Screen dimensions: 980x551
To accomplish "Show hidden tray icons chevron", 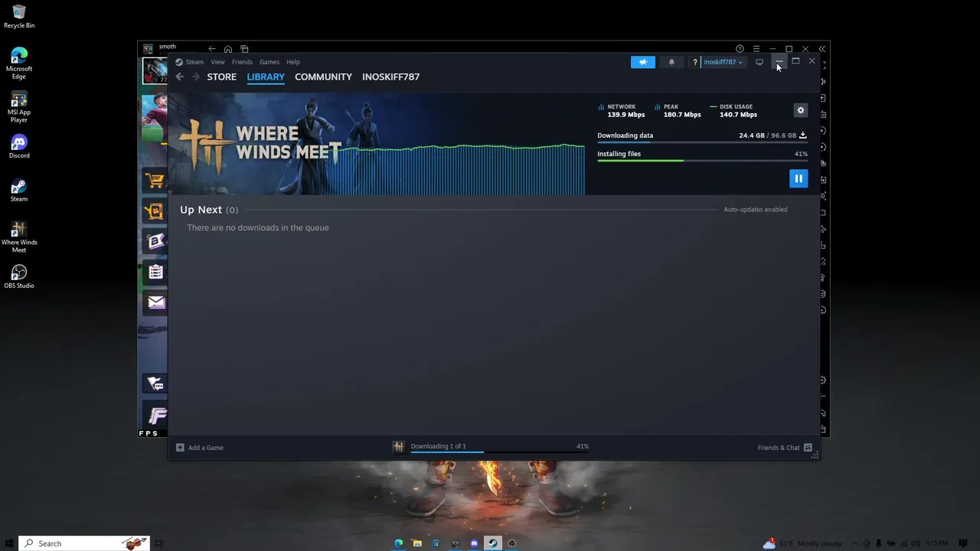I will (x=854, y=543).
